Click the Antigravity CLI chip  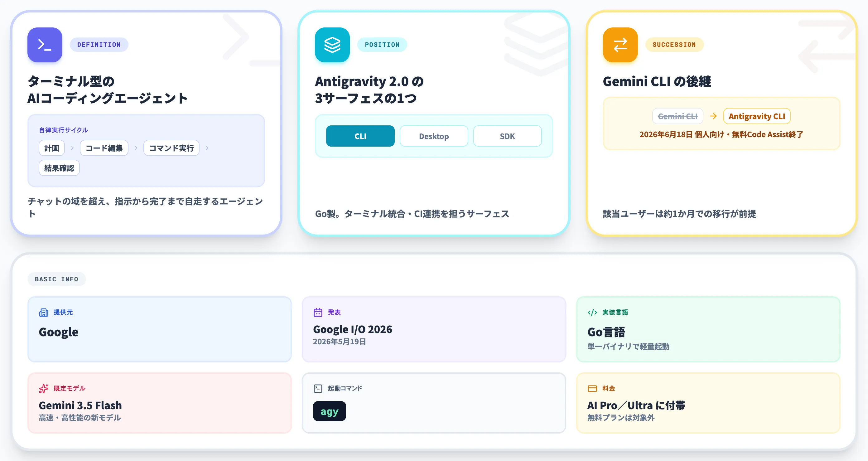pos(757,116)
